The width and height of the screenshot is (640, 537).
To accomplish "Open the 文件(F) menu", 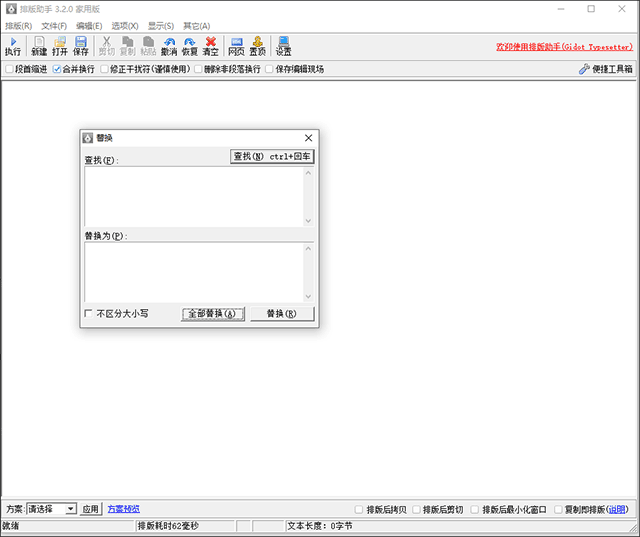I will coord(54,26).
